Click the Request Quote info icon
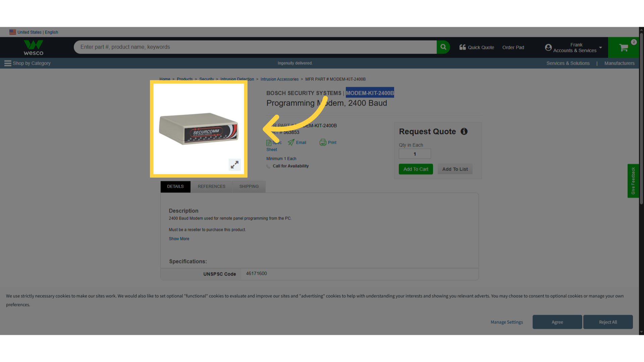Screen dimensions: 644x362 point(464,131)
